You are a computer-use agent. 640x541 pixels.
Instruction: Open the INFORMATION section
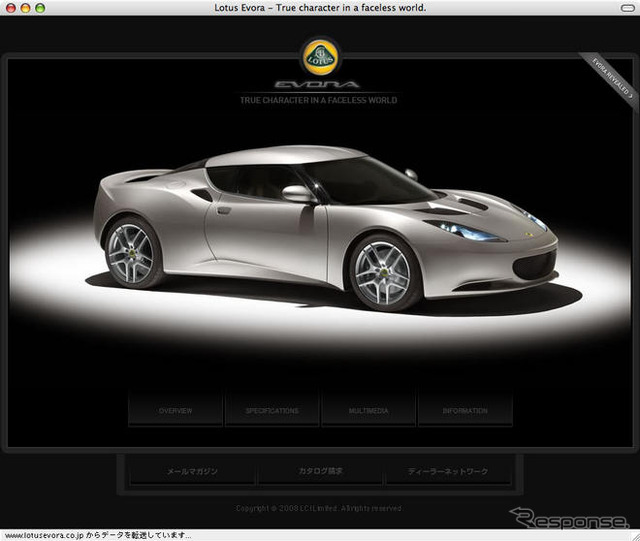coord(465,410)
